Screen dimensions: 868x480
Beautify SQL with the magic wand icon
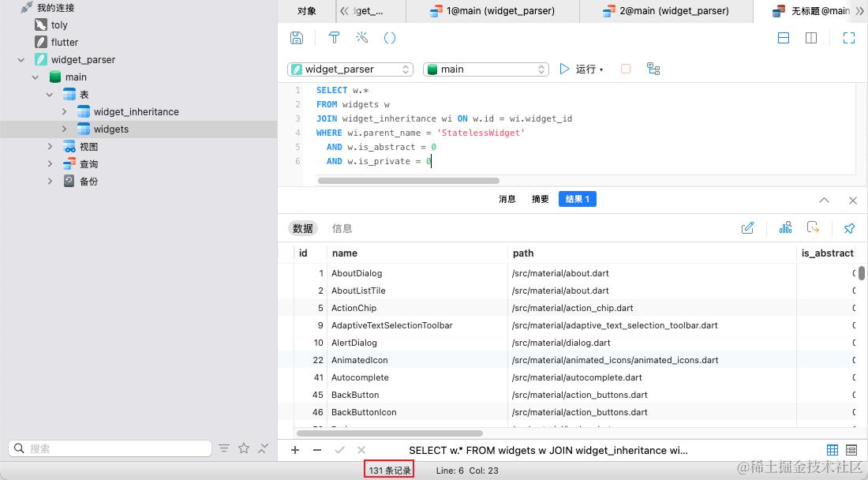coord(361,38)
